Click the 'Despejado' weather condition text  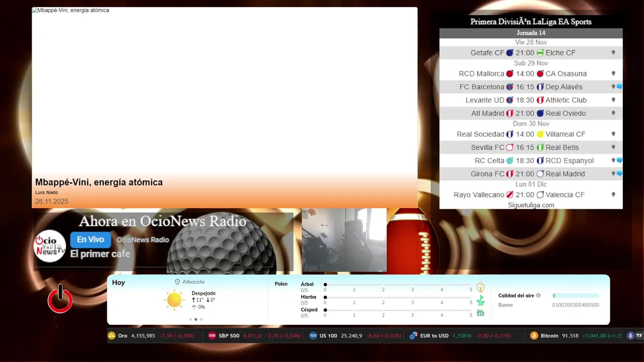click(x=203, y=293)
